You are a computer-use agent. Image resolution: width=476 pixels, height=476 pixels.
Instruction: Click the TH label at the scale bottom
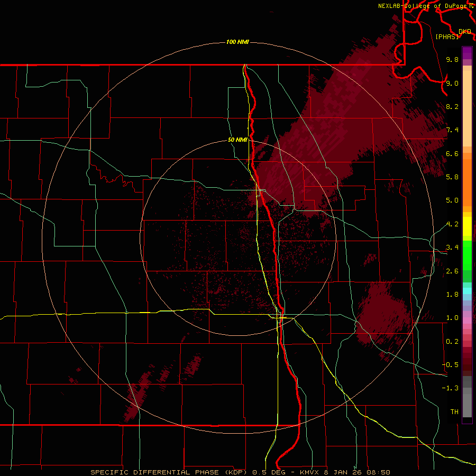454,412
